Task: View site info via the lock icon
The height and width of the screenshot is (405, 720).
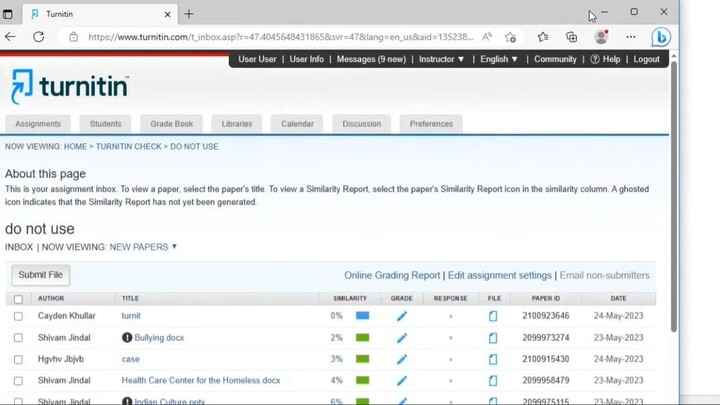Action: coord(73,37)
